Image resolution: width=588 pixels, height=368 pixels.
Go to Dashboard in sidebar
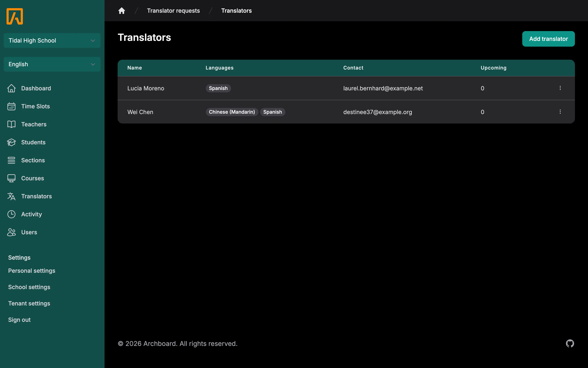coord(36,88)
